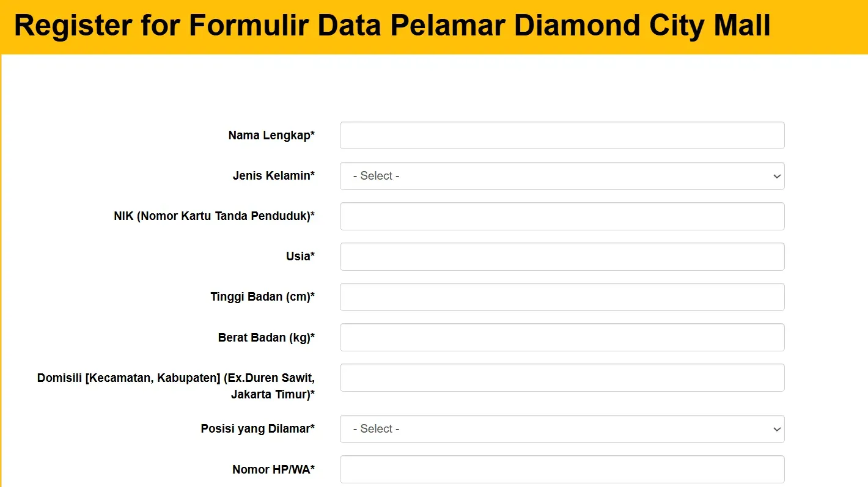Click the "Usia*" label
Screen dimensions: 868x487
tap(300, 257)
